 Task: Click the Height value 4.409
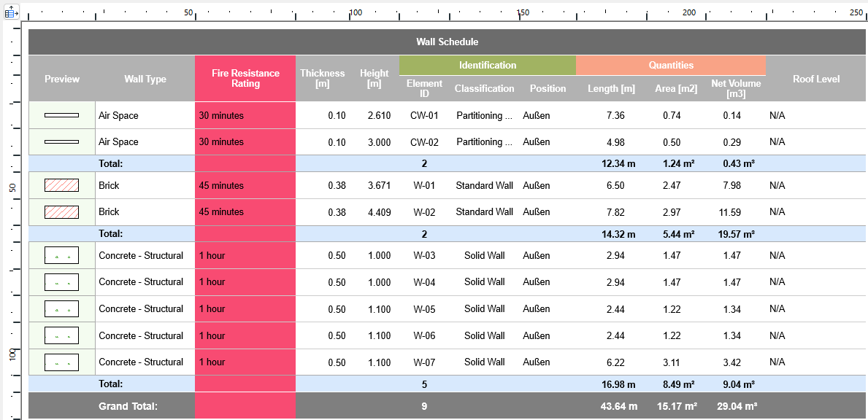click(x=378, y=212)
